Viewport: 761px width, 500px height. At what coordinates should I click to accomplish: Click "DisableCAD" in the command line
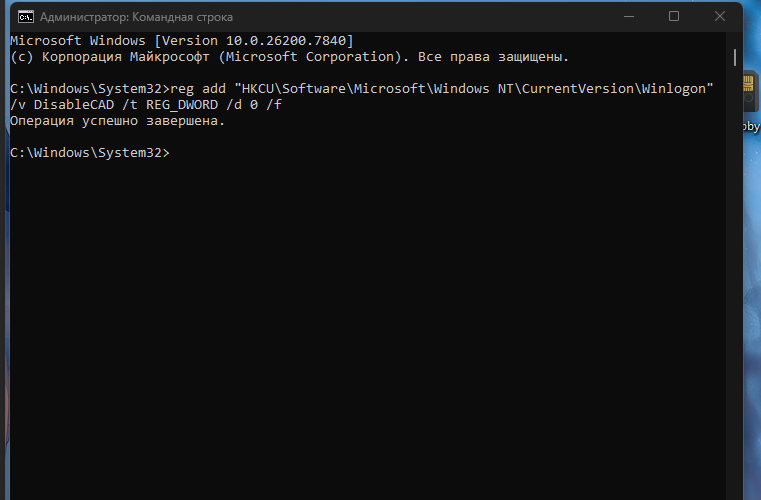pyautogui.click(x=74, y=105)
